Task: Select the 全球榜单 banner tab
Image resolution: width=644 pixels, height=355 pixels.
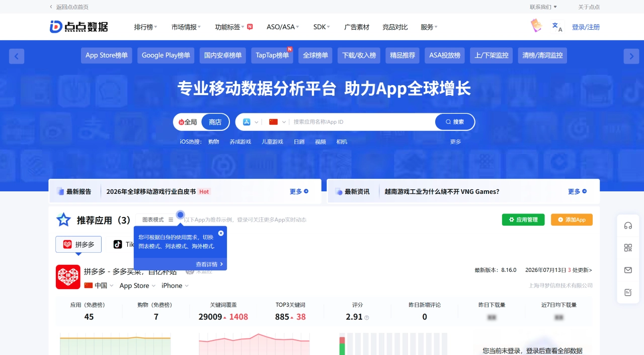Action: point(315,55)
